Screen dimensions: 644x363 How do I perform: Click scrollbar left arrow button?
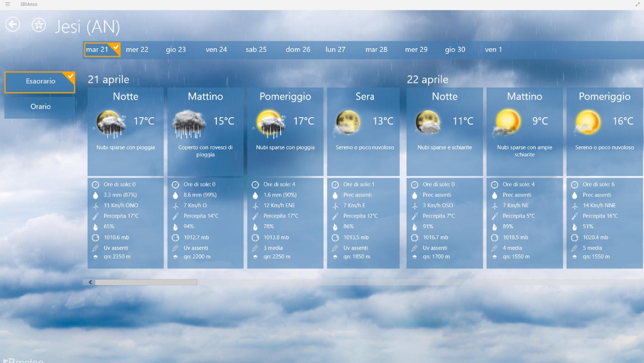click(x=91, y=283)
